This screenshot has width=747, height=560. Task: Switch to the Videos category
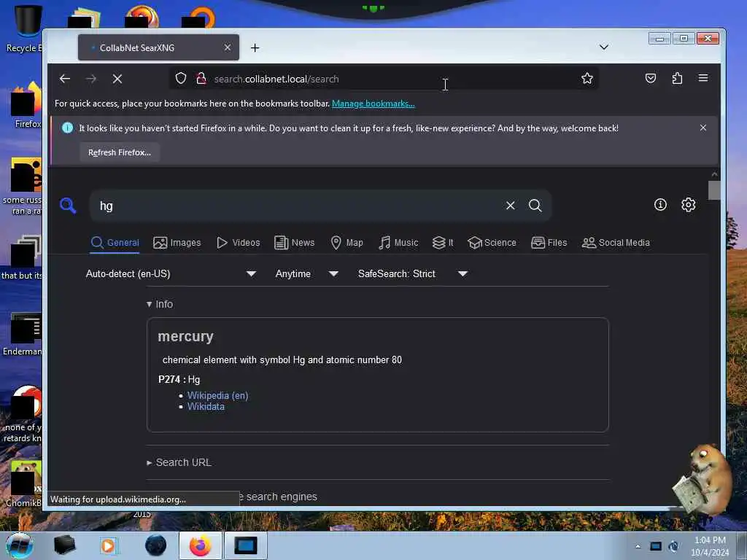(238, 242)
